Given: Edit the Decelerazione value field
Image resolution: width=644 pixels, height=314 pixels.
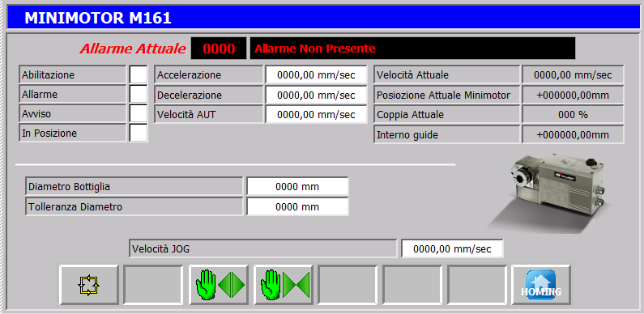Looking at the screenshot, I should tap(316, 95).
